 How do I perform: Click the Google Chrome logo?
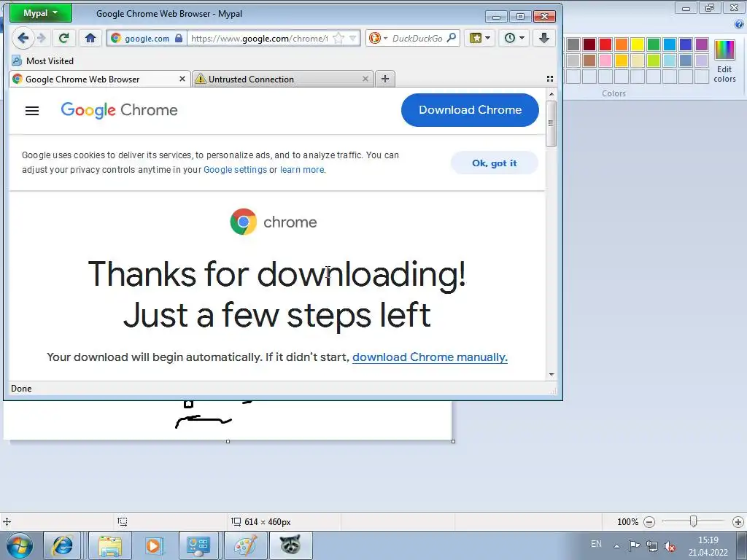[119, 110]
